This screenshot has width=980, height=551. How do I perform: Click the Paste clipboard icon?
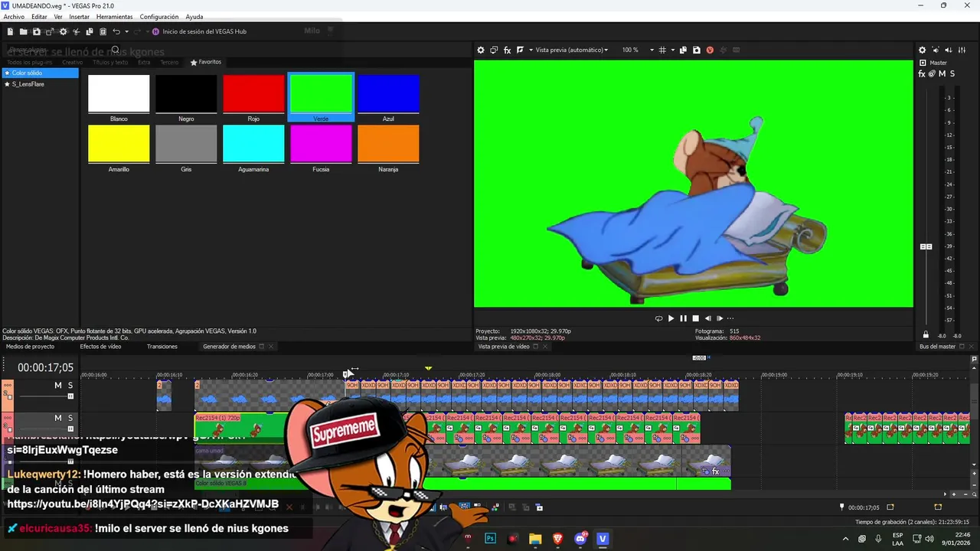point(103,31)
